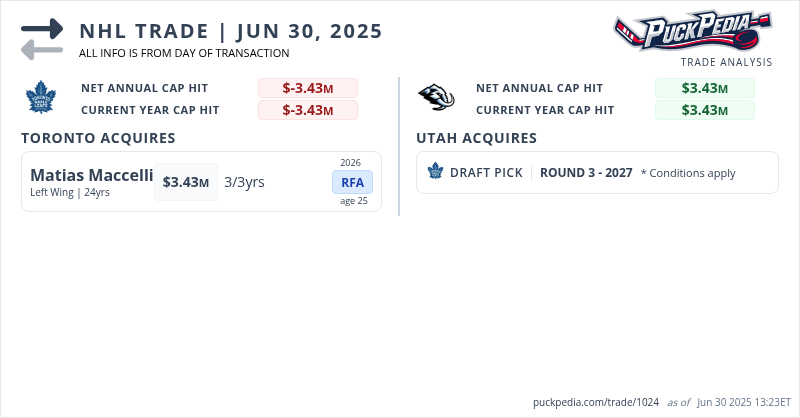Click the trade arrows icon
This screenshot has height=418, width=800.
click(x=42, y=39)
